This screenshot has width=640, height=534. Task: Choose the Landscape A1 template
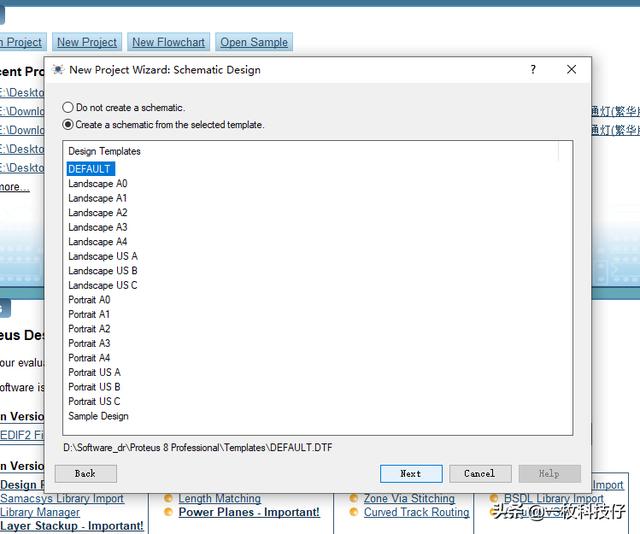[x=98, y=198]
